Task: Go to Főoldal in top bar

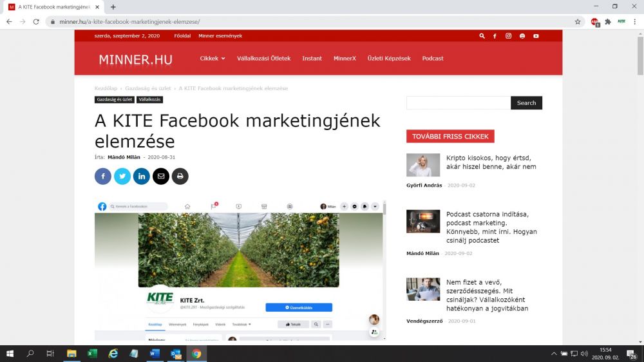Action: (x=182, y=35)
